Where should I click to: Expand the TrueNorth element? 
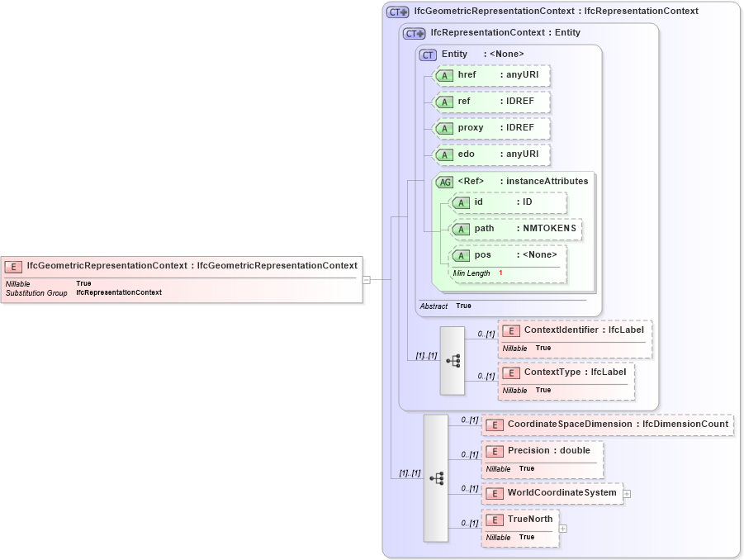point(562,528)
